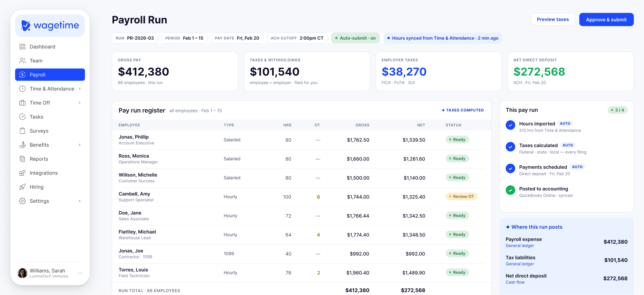Click the Time & Attendance clock icon

[x=22, y=89]
